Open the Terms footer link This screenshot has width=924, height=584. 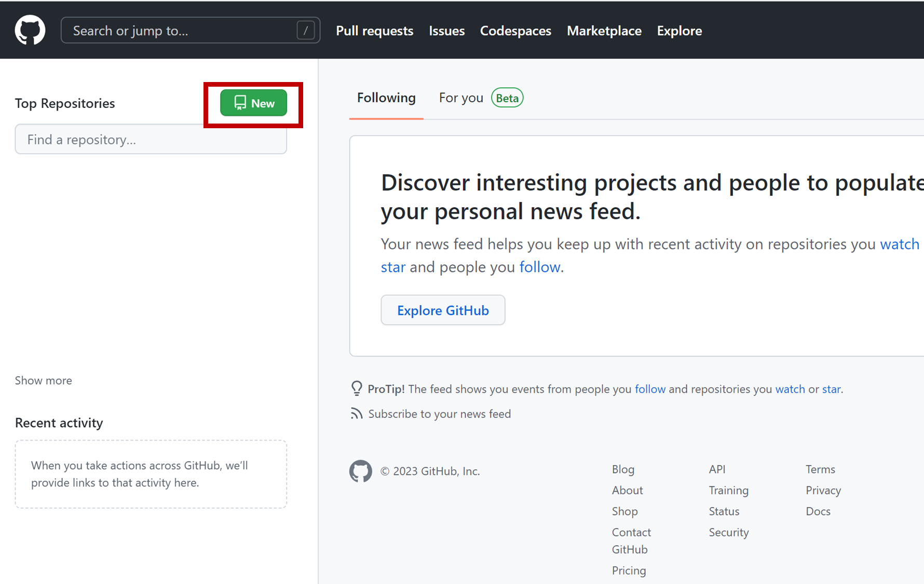(820, 469)
